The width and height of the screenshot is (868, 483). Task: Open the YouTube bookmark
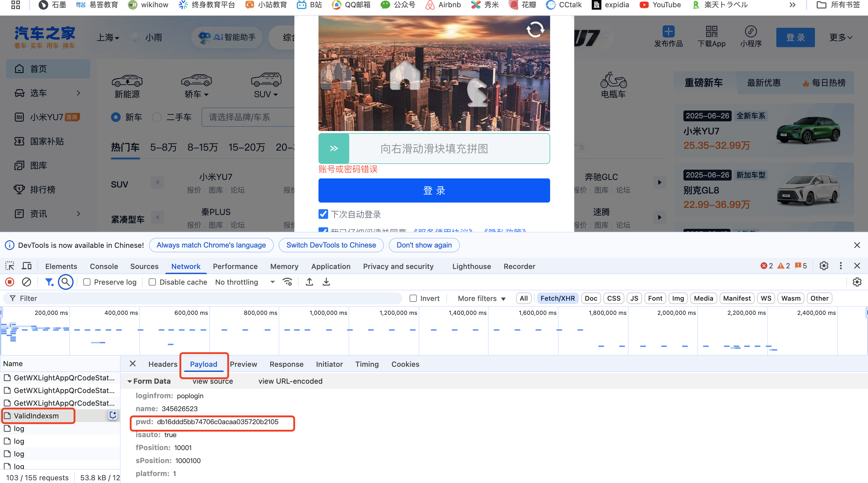point(660,5)
